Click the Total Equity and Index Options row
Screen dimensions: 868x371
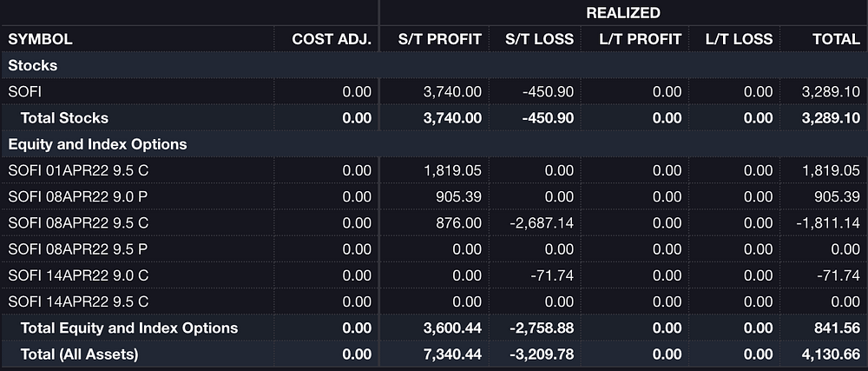coord(434,328)
